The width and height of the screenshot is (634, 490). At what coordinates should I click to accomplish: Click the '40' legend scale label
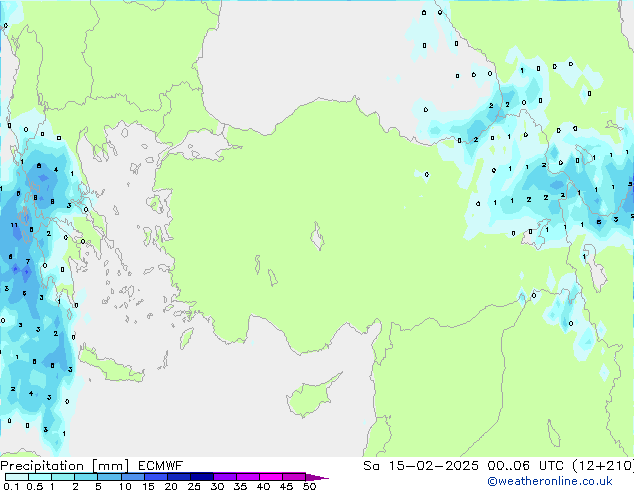point(263,486)
